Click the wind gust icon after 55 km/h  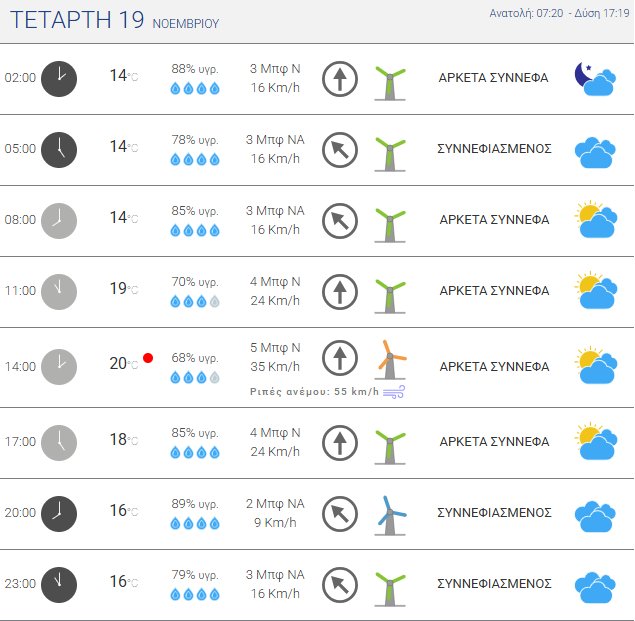[394, 392]
